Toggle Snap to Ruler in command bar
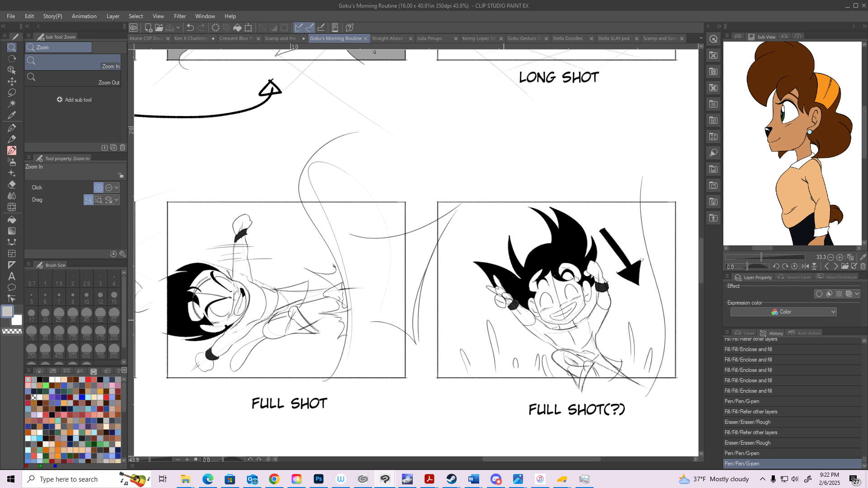868x488 pixels. click(x=298, y=28)
